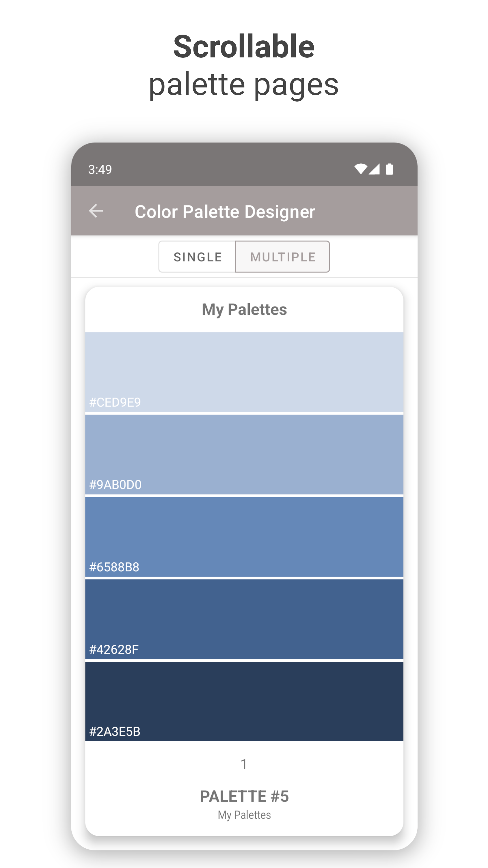Select the #9AB0D0 color swatch
This screenshot has width=488, height=868.
click(x=244, y=454)
